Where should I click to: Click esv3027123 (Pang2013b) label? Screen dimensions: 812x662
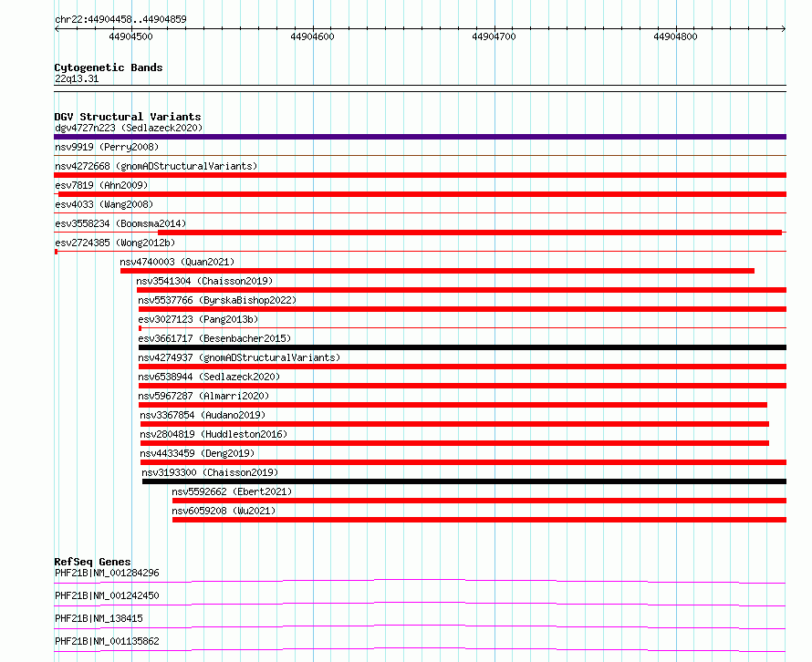(198, 319)
